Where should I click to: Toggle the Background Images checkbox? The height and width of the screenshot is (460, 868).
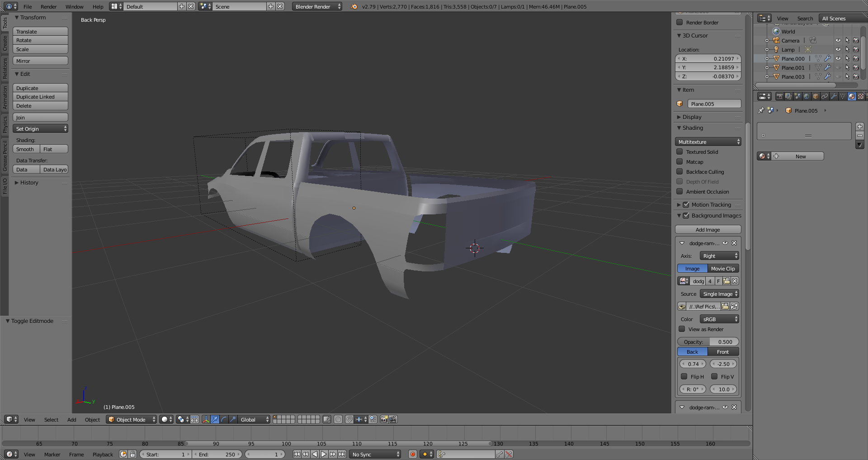(686, 215)
